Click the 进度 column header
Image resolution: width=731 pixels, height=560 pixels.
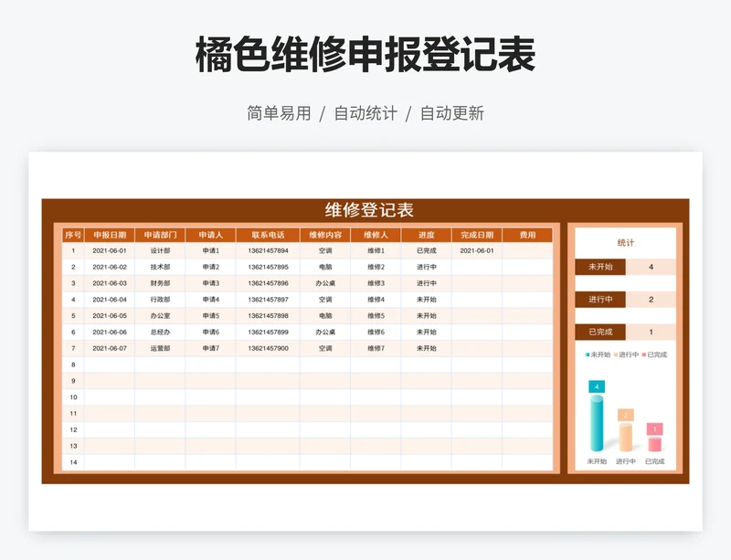coord(426,235)
